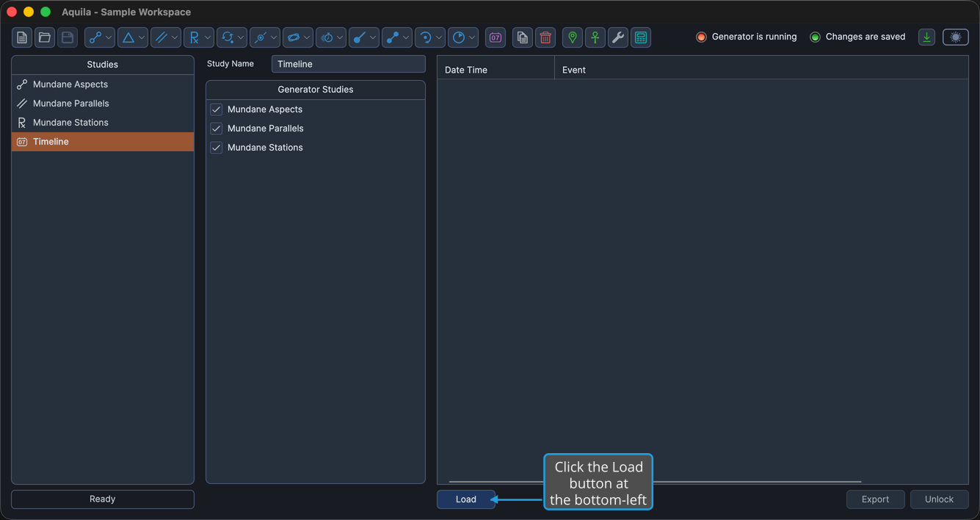This screenshot has height=520, width=980.
Task: Click the Ready status bar
Action: point(103,499)
